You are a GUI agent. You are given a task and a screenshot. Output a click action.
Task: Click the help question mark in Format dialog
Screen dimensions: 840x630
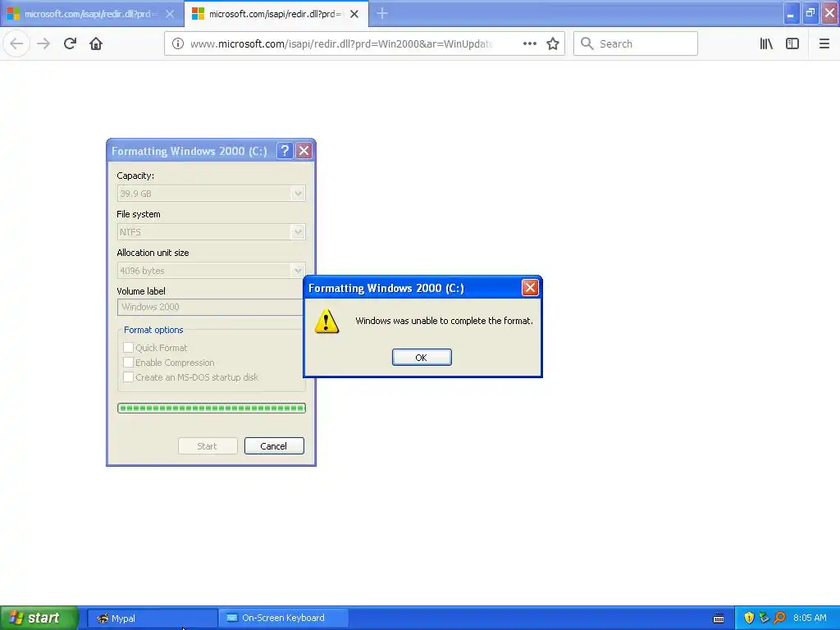pyautogui.click(x=285, y=151)
